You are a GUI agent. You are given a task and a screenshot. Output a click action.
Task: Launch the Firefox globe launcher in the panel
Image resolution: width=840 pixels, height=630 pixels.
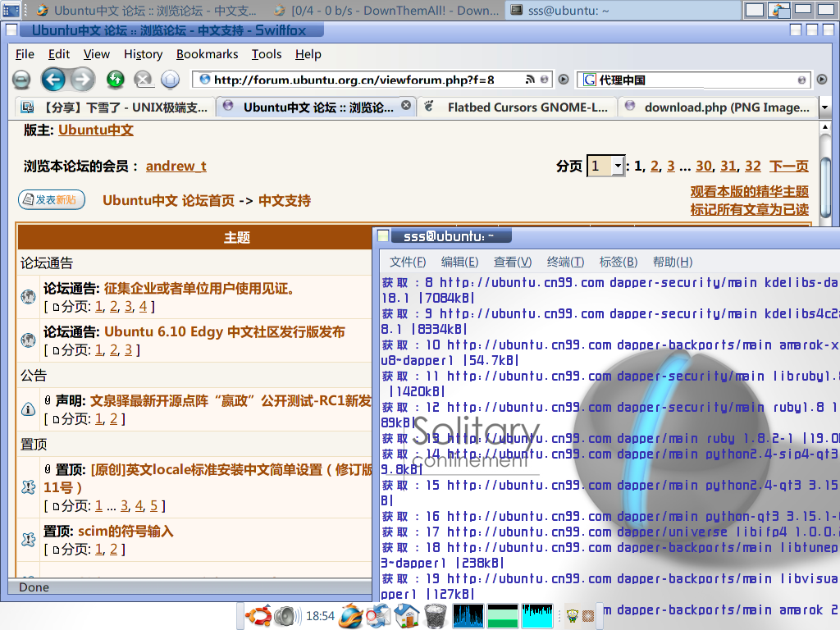pos(351,615)
